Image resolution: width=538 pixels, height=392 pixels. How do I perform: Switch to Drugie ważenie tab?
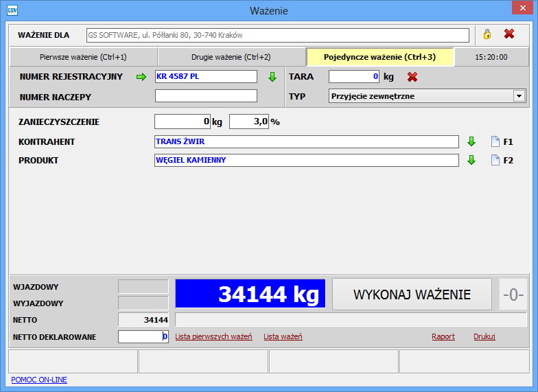pyautogui.click(x=231, y=57)
